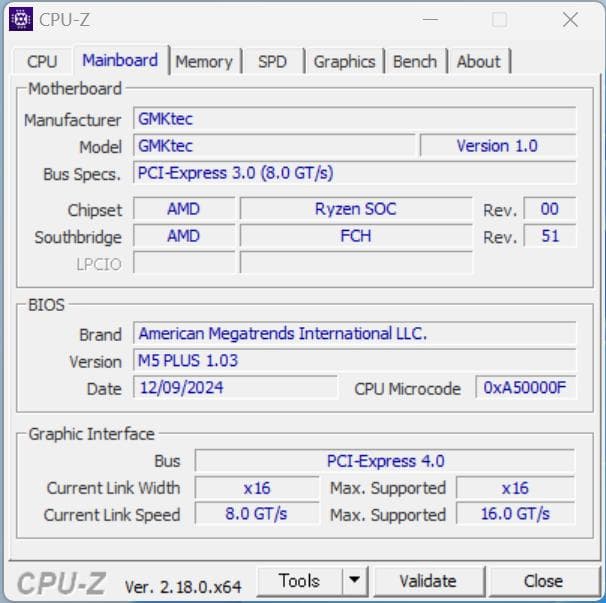Click the Model field showing GMKtec
This screenshot has width=606, height=603.
point(274,146)
